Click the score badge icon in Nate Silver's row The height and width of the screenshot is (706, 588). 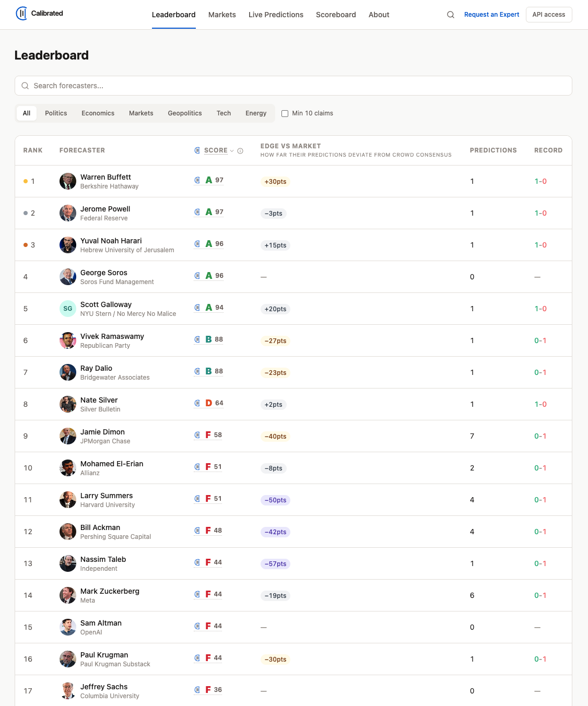[x=197, y=403]
